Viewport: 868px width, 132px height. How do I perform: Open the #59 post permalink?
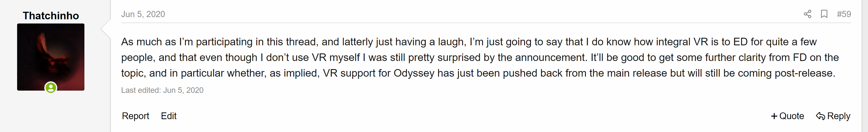[x=844, y=14]
